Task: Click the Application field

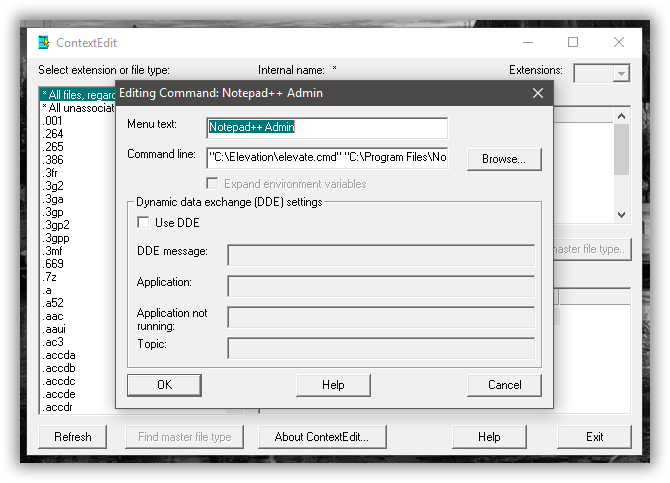Action: 381,286
